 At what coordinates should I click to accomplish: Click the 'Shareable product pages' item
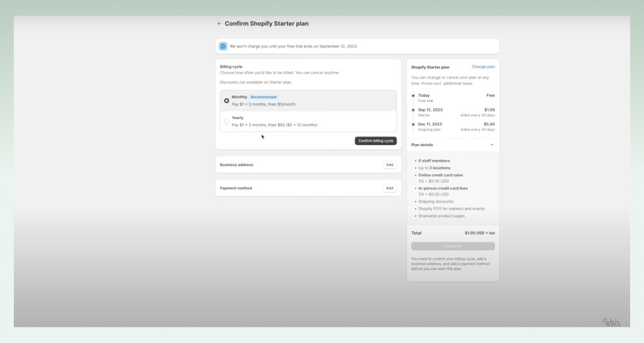pyautogui.click(x=441, y=216)
